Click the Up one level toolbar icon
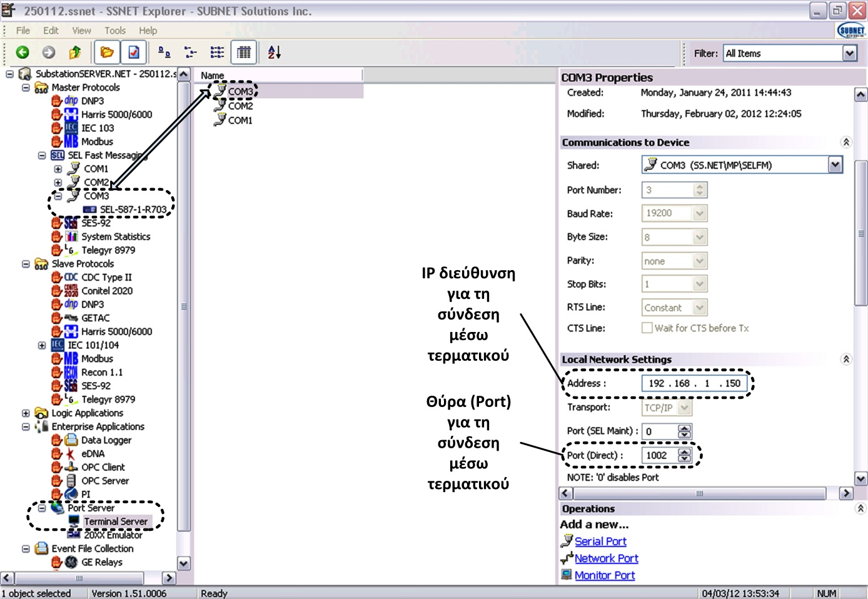The image size is (868, 599). pyautogui.click(x=75, y=53)
